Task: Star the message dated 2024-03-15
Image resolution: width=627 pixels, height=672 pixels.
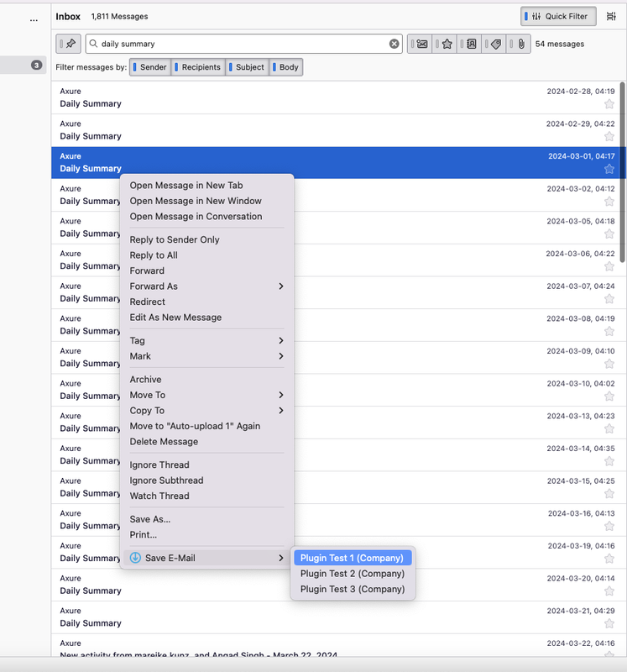Action: coord(609,494)
